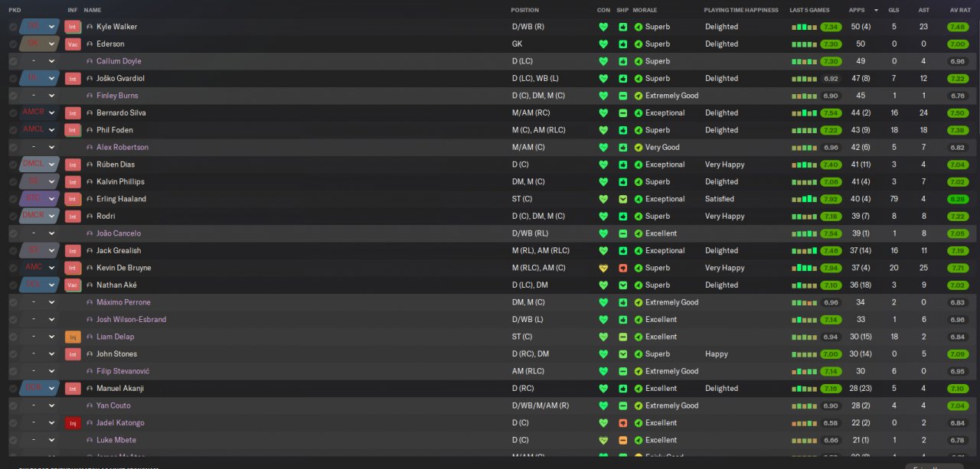Click Kevin De Bruyne's match sharpness icon
Screen dimensions: 980x469
coord(623,268)
